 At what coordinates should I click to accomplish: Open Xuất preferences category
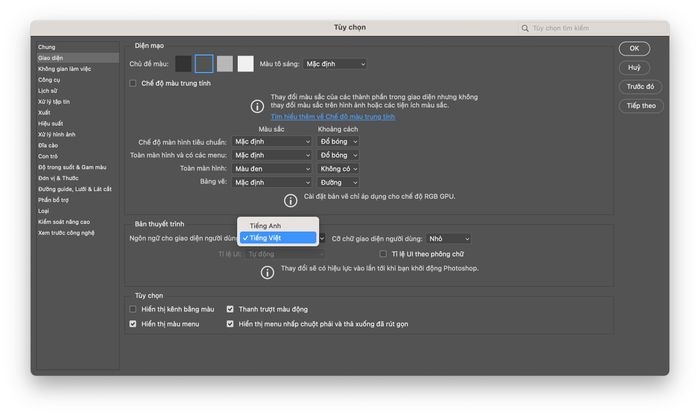click(78, 112)
